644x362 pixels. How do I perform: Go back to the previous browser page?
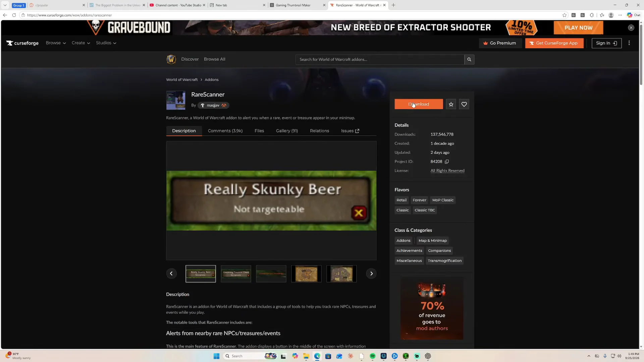pos(5,15)
